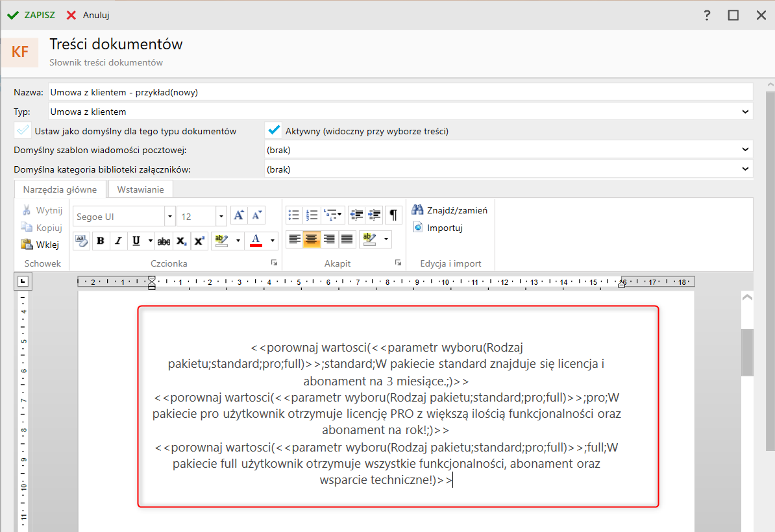This screenshot has height=532, width=775.
Task: Toggle italic formatting
Action: point(118,241)
